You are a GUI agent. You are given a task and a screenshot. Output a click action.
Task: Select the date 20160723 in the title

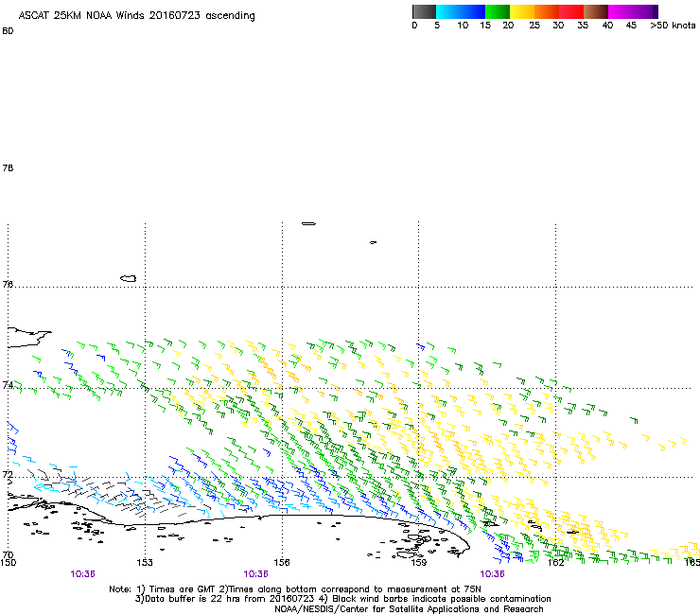click(x=175, y=15)
